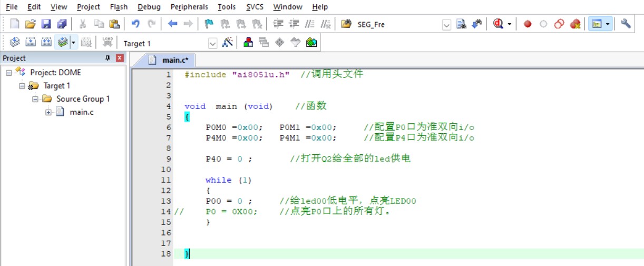This screenshot has width=644, height=266.
Task: Open Configuration wrench icon
Action: (x=626, y=24)
